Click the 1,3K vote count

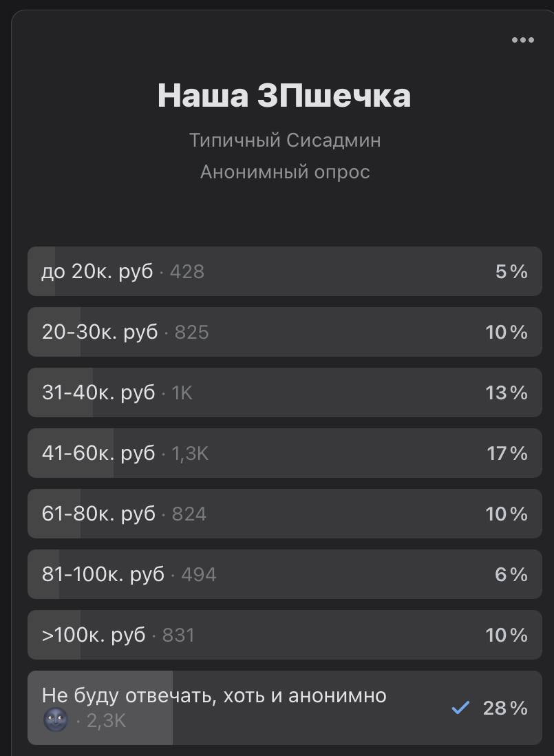(190, 454)
